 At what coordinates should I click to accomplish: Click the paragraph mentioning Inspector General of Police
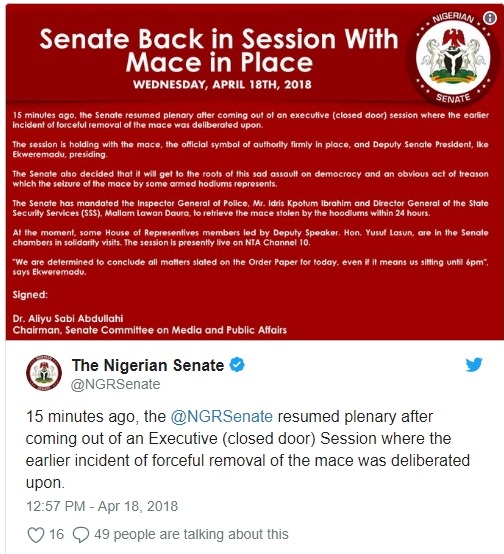(250, 208)
